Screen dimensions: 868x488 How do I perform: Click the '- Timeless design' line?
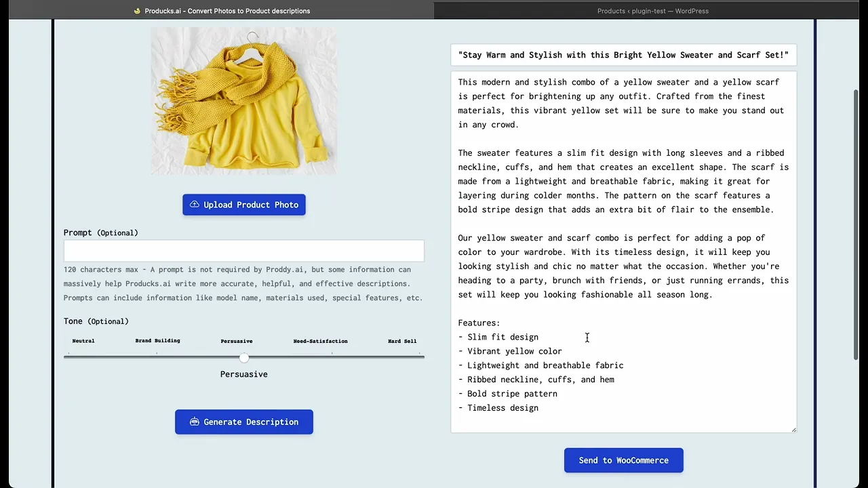tap(498, 408)
